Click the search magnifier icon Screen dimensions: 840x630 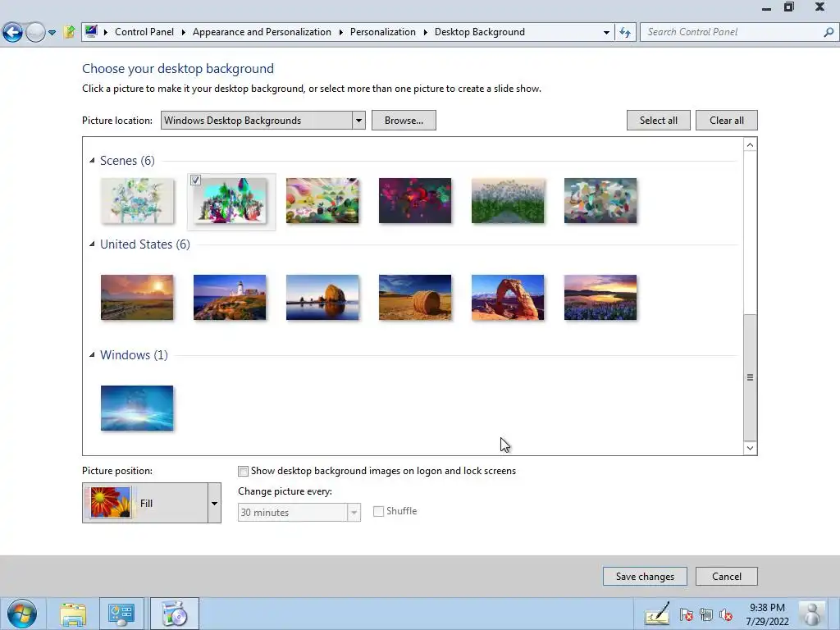pyautogui.click(x=829, y=32)
